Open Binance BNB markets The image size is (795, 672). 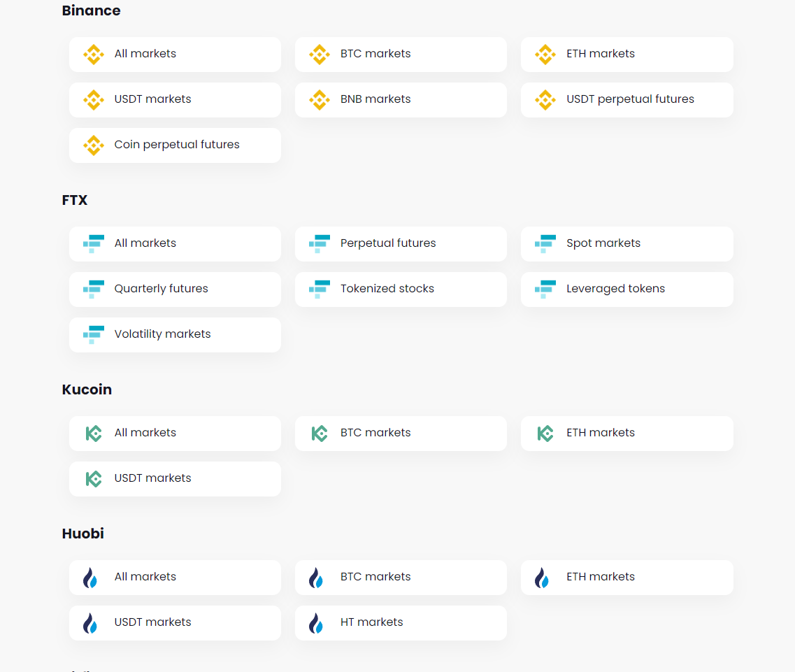pyautogui.click(x=401, y=100)
